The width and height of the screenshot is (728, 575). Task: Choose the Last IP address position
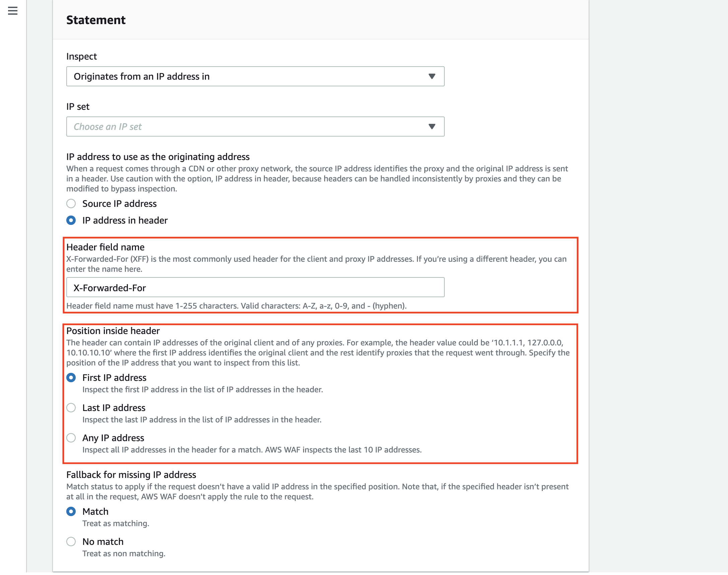[x=71, y=408]
